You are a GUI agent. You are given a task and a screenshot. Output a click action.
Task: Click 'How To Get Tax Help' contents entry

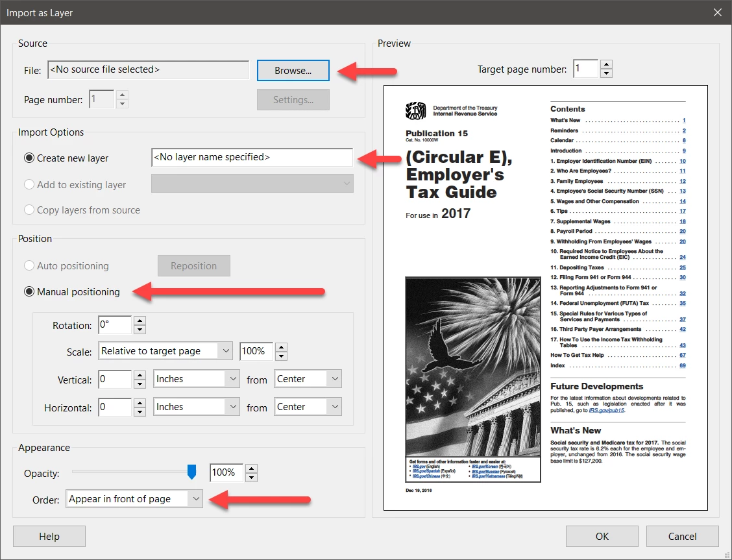618,355
